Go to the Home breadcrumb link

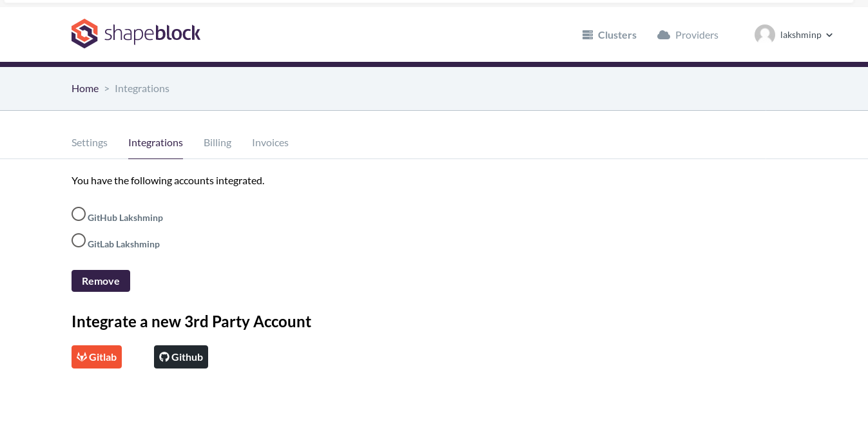[x=85, y=88]
